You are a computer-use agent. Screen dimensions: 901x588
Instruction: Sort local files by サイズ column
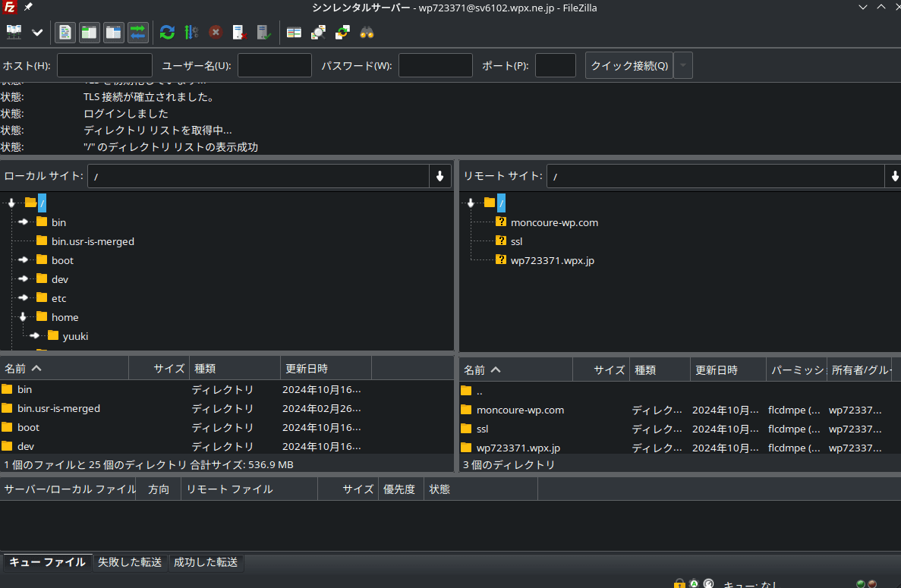coord(159,368)
